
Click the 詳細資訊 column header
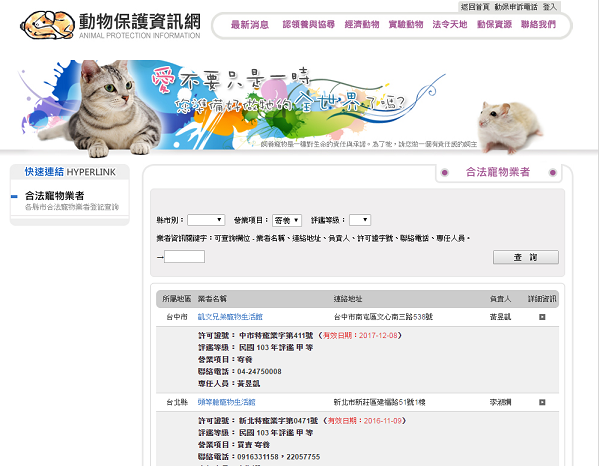click(x=542, y=299)
